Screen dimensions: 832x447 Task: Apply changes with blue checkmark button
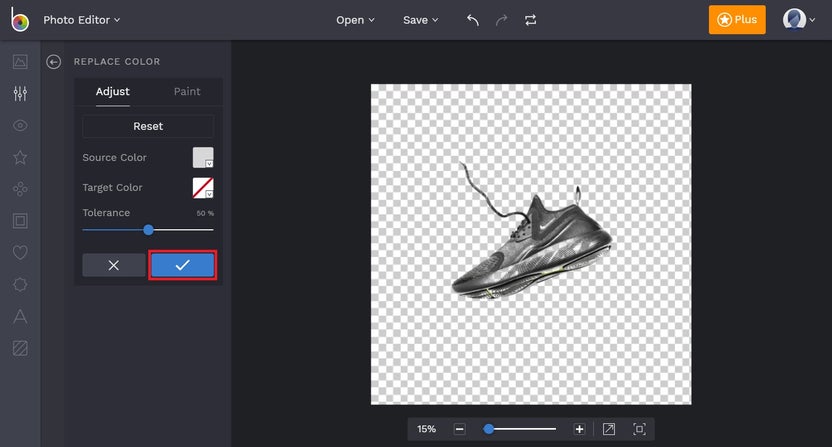pos(182,265)
